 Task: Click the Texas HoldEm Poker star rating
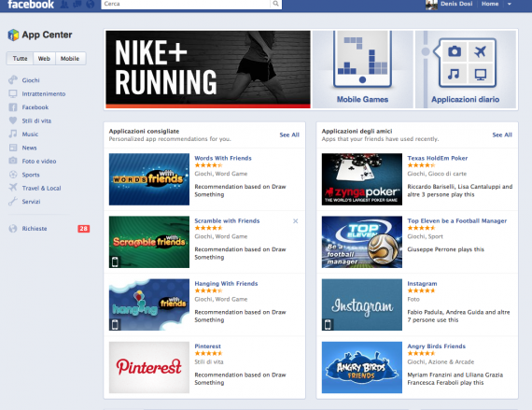pyautogui.click(x=421, y=165)
